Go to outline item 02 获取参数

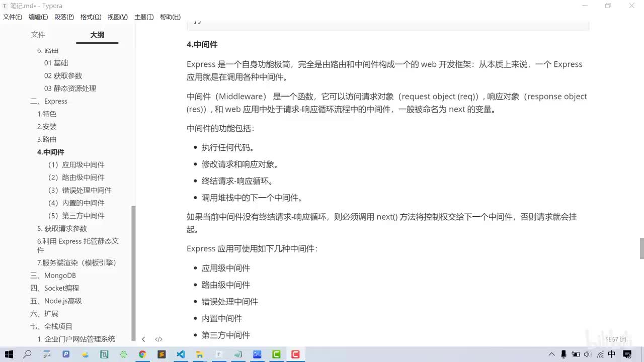(63, 75)
